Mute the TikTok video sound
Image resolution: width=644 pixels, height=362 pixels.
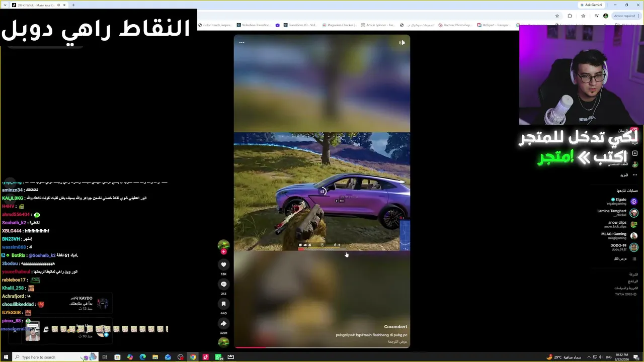pyautogui.click(x=402, y=43)
